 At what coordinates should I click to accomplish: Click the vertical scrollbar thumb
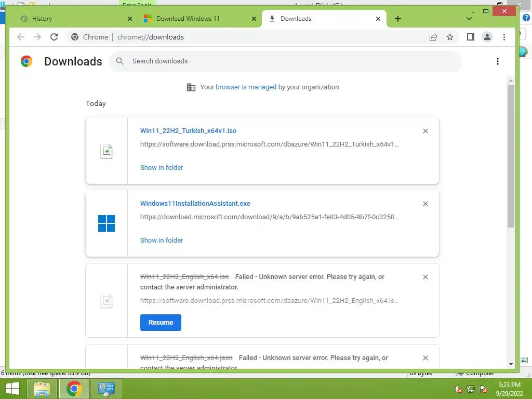coord(511,156)
